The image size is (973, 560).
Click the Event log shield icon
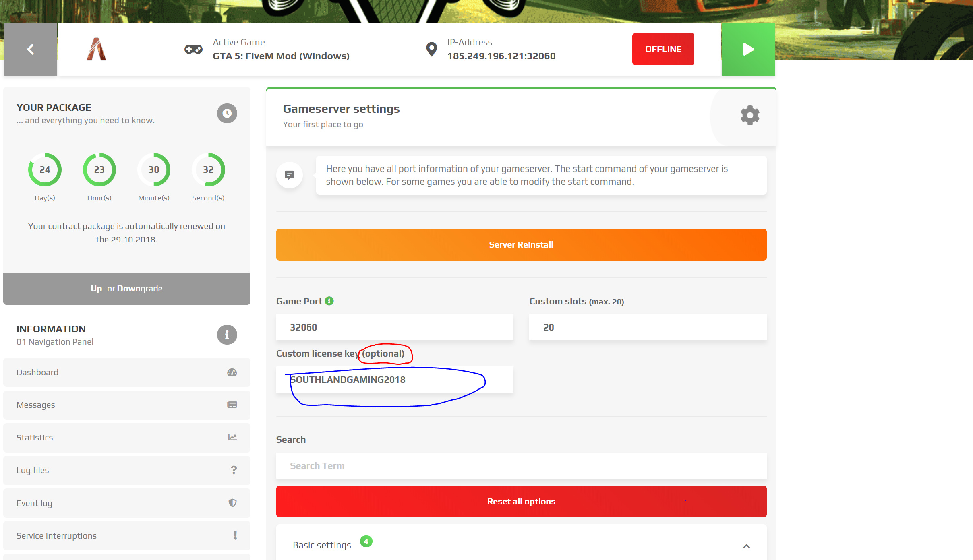(232, 503)
